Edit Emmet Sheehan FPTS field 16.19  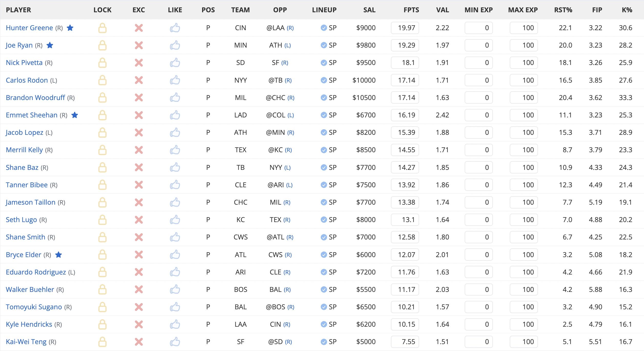pos(405,115)
